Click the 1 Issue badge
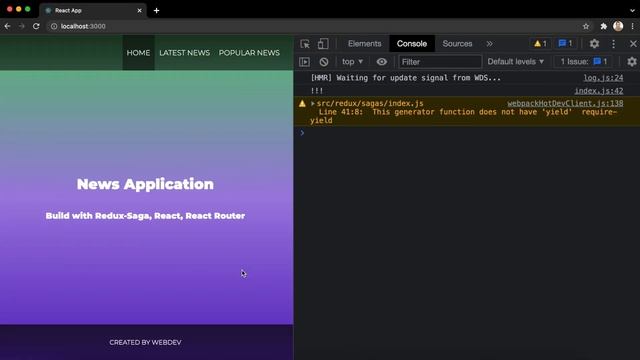Screen dimensions: 640x360 click(584, 62)
